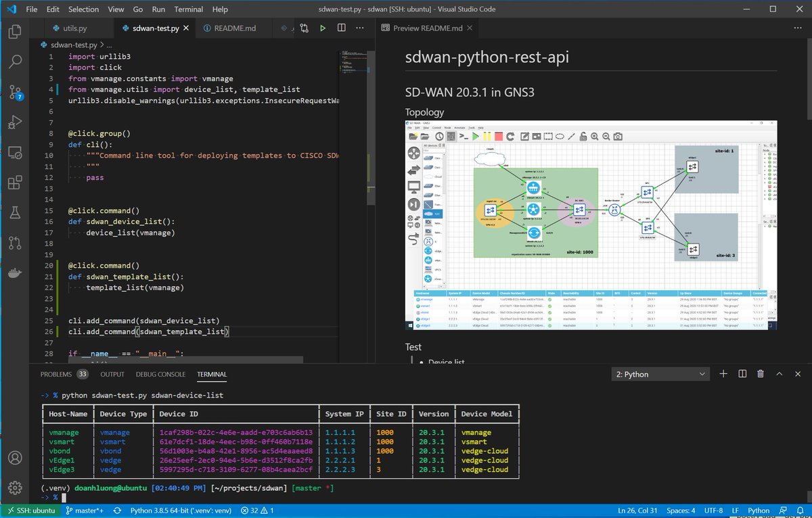The width and height of the screenshot is (812, 518).
Task: Switch to the OUTPUT panel tab
Action: click(x=112, y=374)
